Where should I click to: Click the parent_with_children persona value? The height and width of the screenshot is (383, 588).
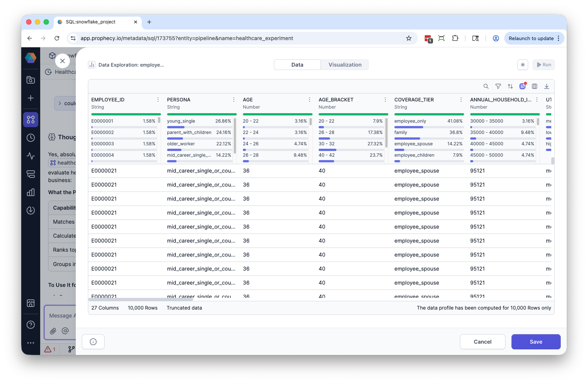[189, 132]
